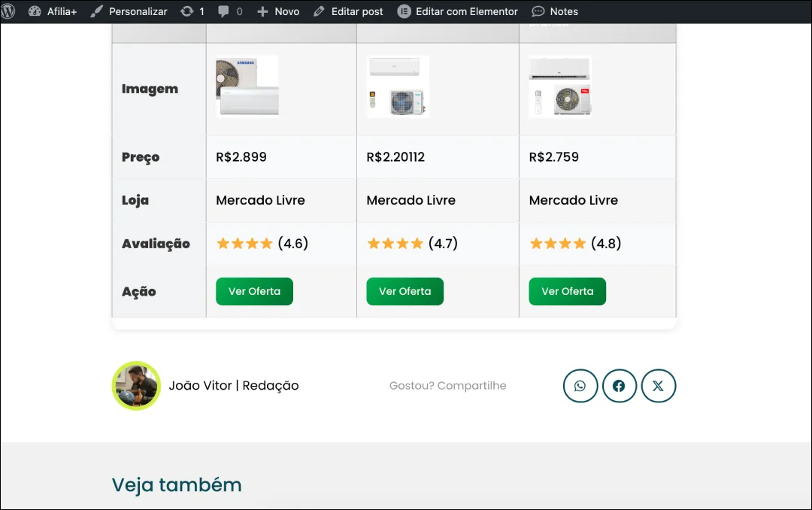Click Editar post pencil icon

click(x=319, y=11)
